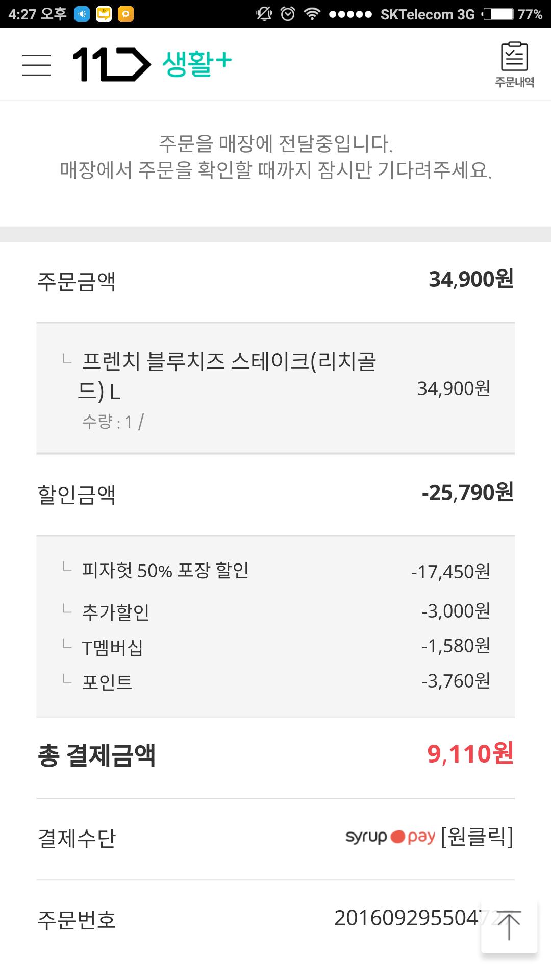This screenshot has width=551, height=980.
Task: Tap the 11st logo
Action: pyautogui.click(x=111, y=65)
